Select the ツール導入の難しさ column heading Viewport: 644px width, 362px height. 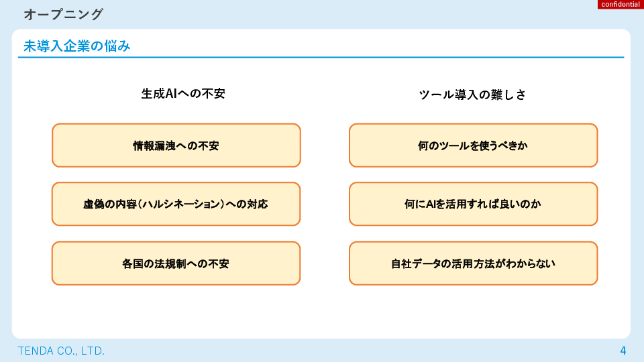coord(472,95)
